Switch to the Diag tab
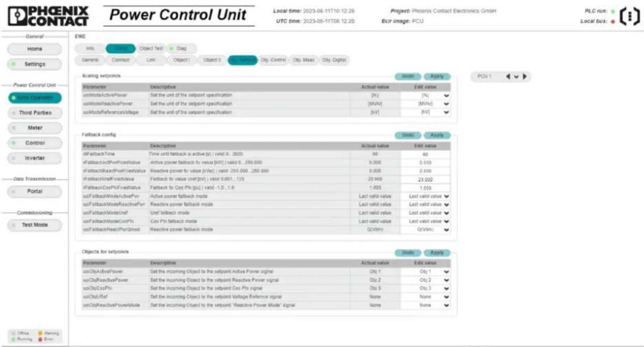 (x=181, y=48)
